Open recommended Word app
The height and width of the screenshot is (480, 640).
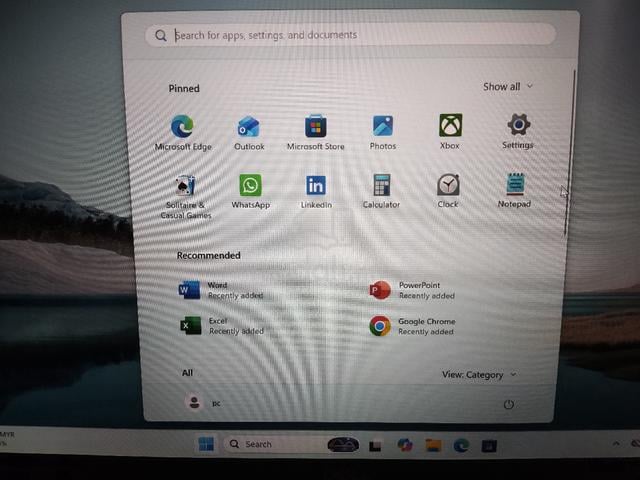pyautogui.click(x=222, y=290)
